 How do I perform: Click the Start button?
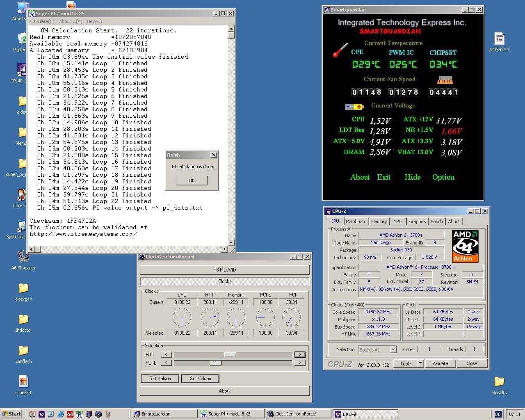pyautogui.click(x=11, y=414)
